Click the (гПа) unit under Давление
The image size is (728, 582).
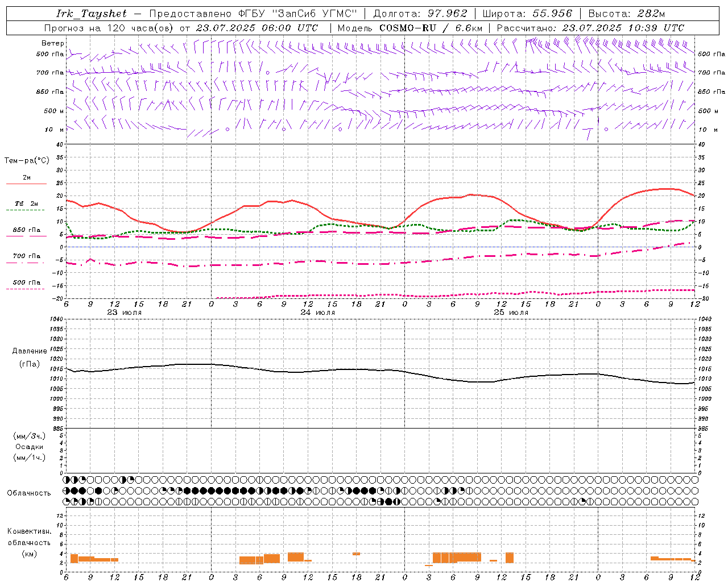[x=30, y=364]
